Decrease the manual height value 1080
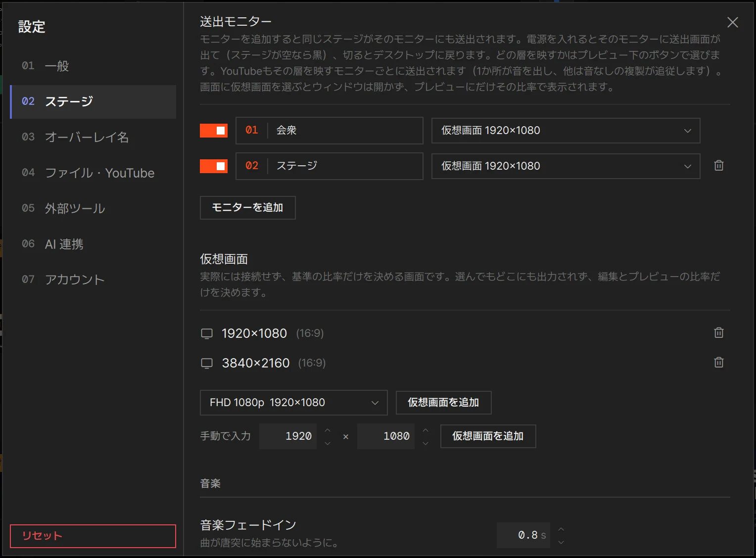Viewport: 756px width, 558px height. tap(425, 443)
